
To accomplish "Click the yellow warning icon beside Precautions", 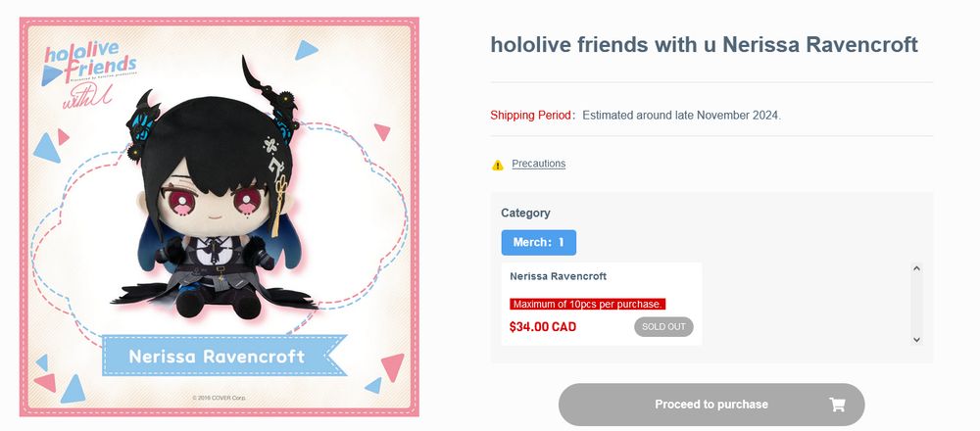I will (498, 165).
